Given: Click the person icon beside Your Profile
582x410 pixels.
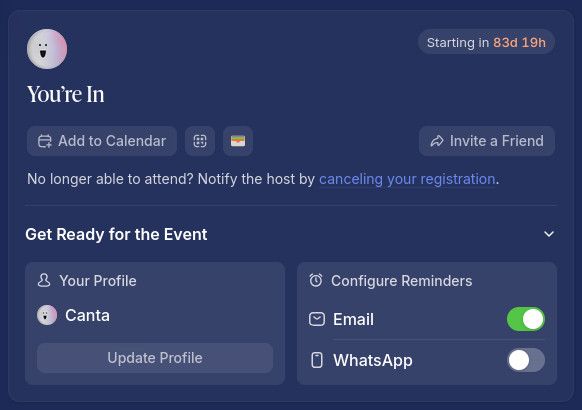Looking at the screenshot, I should (44, 281).
